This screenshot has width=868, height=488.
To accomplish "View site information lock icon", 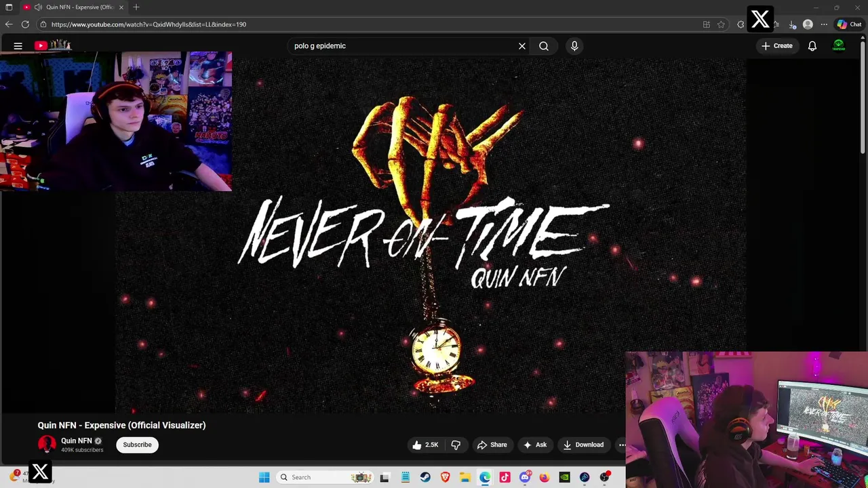I will tap(43, 24).
